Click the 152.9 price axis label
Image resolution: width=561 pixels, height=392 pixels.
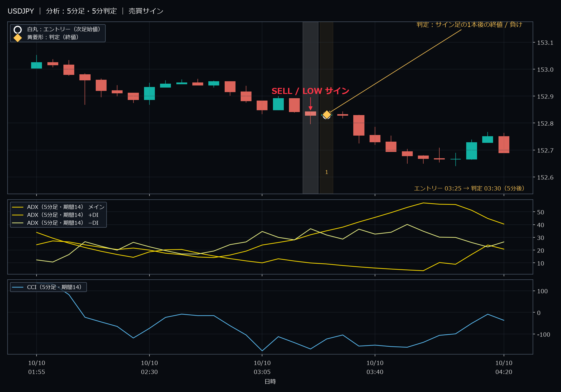click(x=545, y=97)
